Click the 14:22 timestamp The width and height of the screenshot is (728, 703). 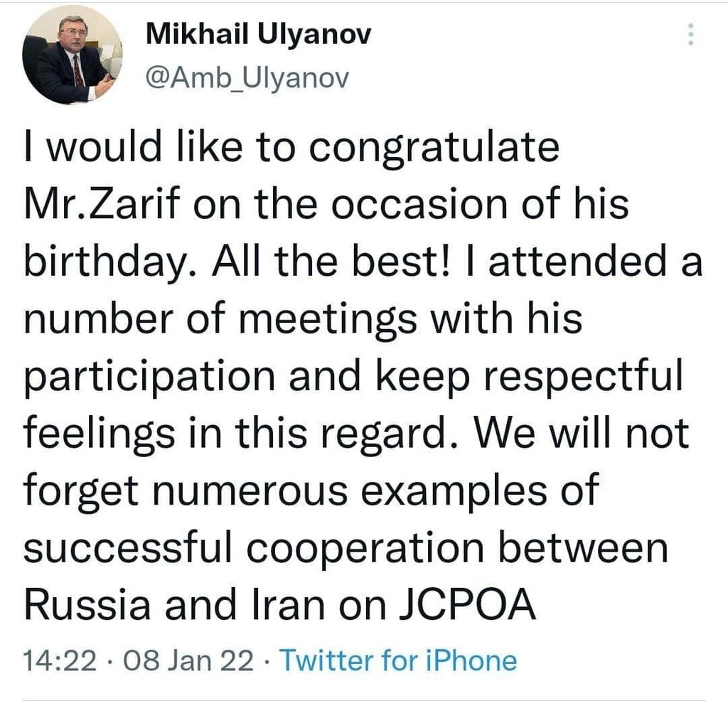coord(59,661)
